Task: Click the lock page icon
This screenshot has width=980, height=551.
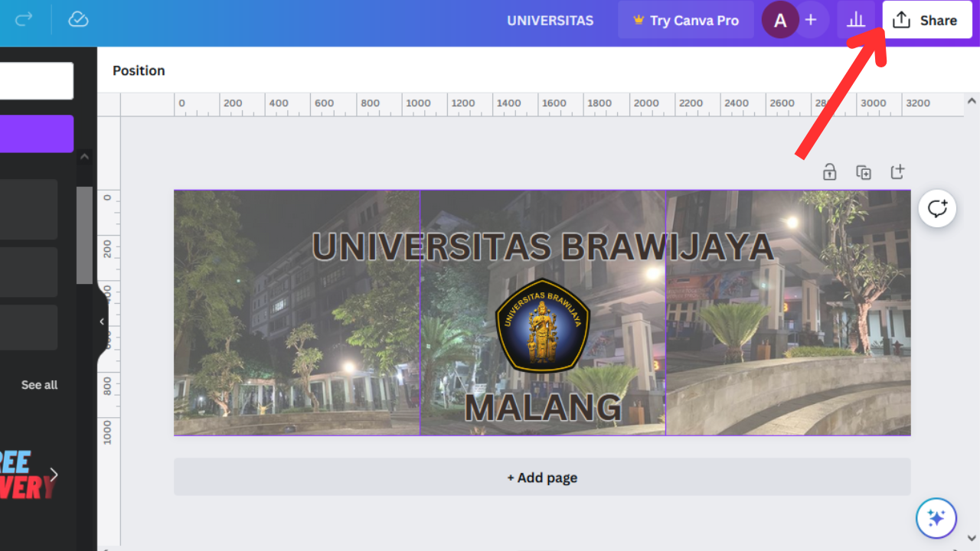Action: click(x=829, y=172)
